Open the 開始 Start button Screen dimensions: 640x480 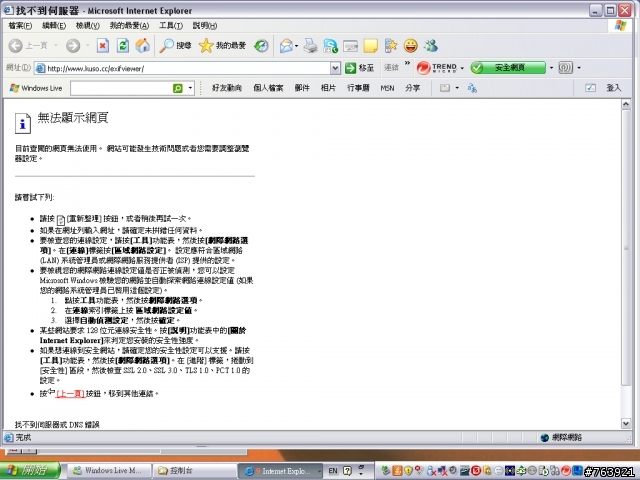click(x=29, y=471)
